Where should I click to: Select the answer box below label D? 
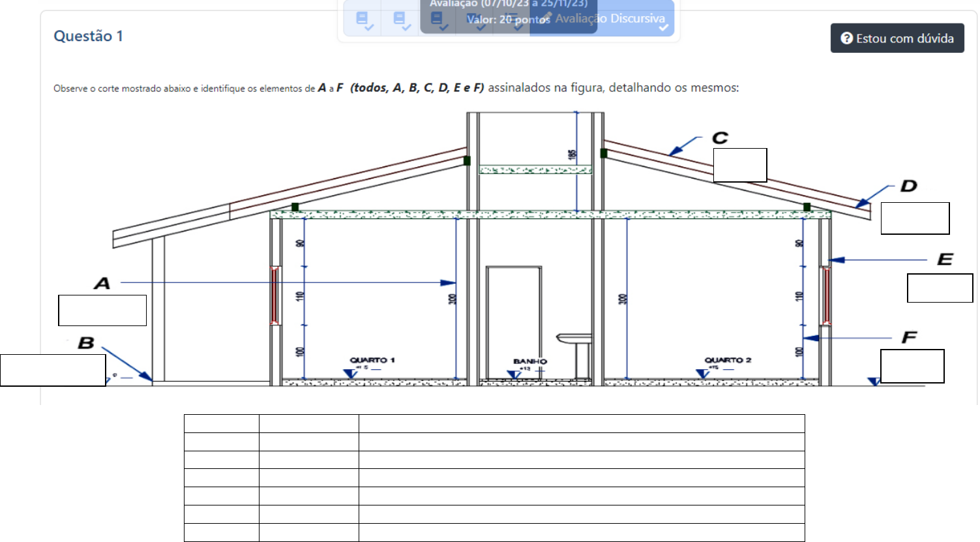point(915,218)
